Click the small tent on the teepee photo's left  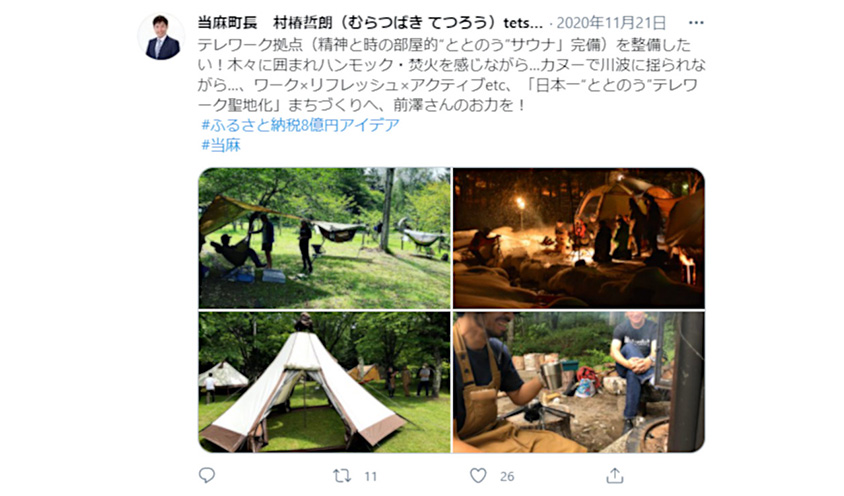223,375
